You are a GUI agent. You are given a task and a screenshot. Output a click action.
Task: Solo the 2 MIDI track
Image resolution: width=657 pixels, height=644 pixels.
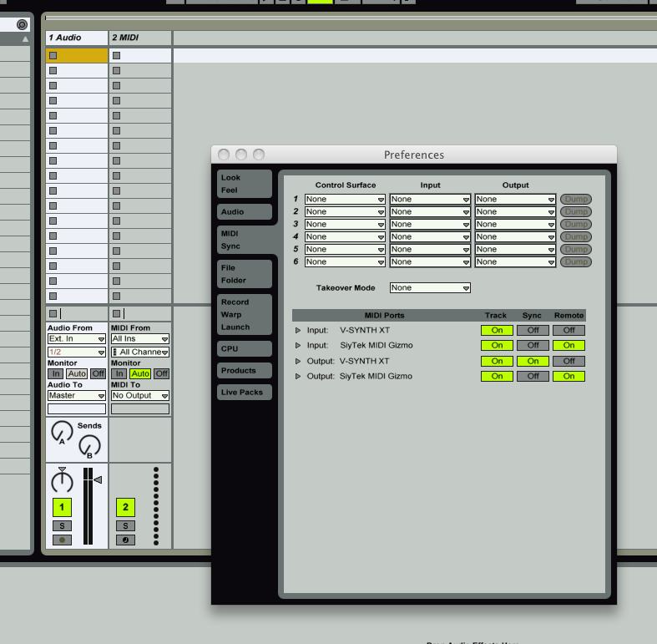125,525
